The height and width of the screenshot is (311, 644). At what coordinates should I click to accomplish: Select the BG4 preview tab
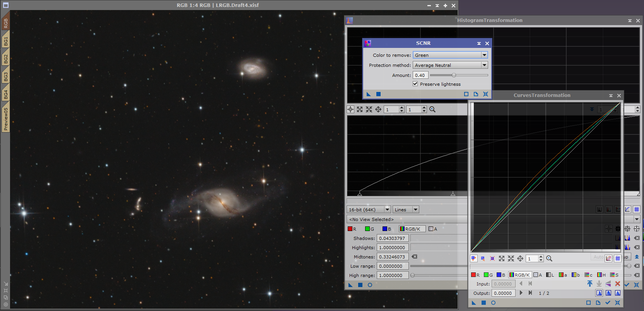[5, 94]
